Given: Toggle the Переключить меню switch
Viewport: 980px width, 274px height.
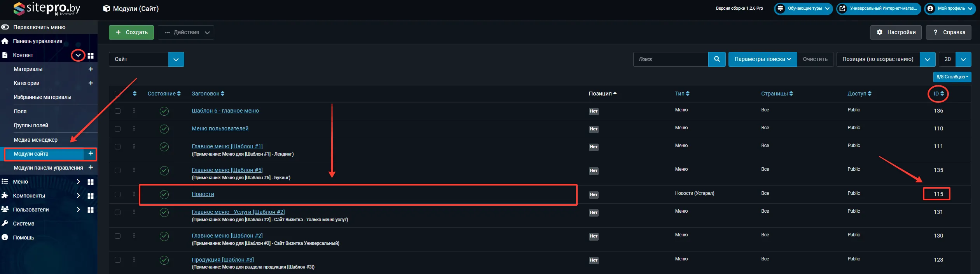Looking at the screenshot, I should point(5,27).
